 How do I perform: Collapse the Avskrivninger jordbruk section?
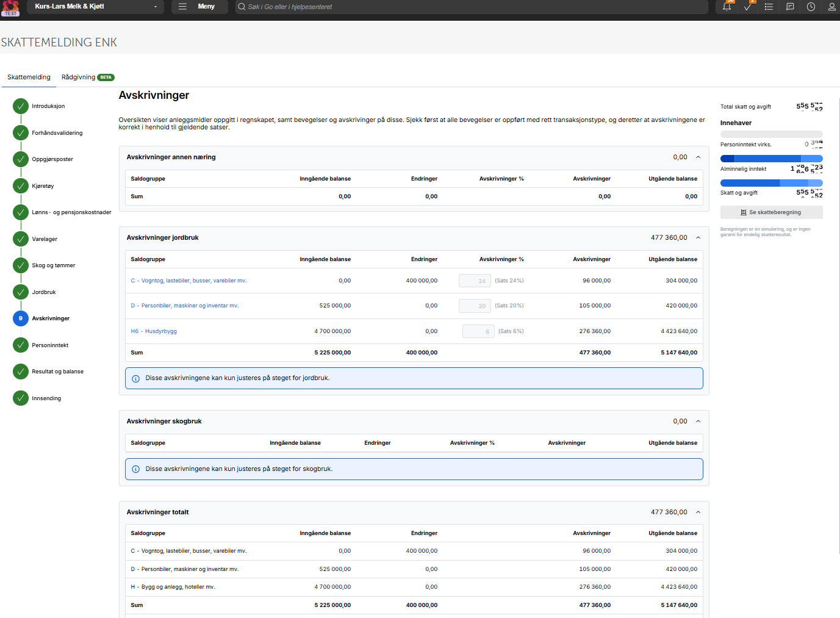click(x=698, y=238)
